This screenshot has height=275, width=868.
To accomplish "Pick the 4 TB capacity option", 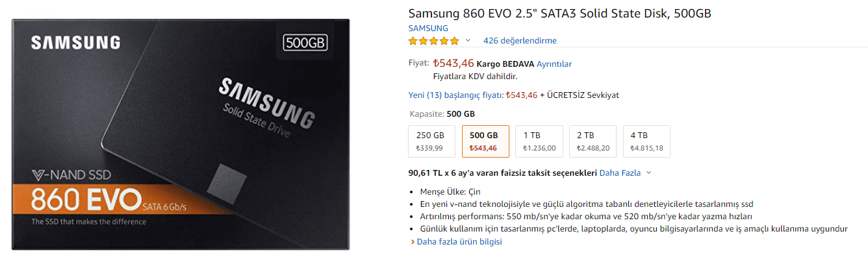I will coord(646,141).
